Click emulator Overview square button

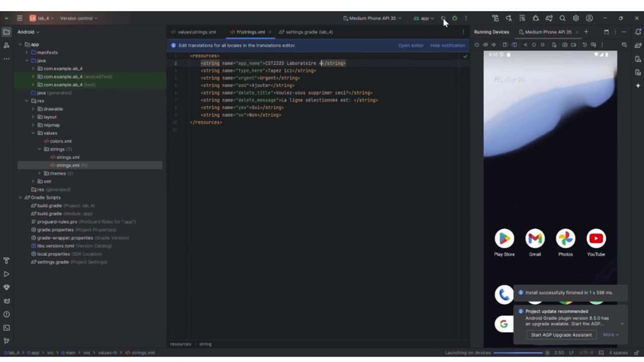[x=542, y=45]
